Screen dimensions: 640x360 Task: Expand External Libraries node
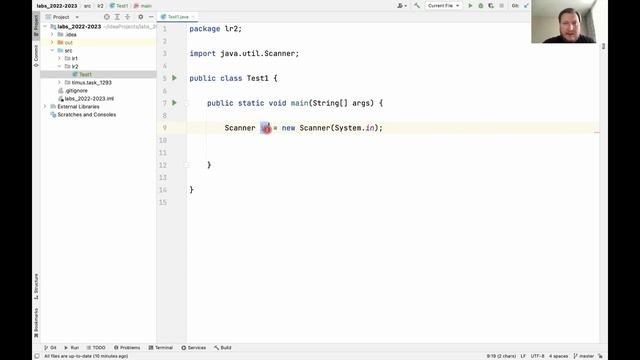[45, 107]
